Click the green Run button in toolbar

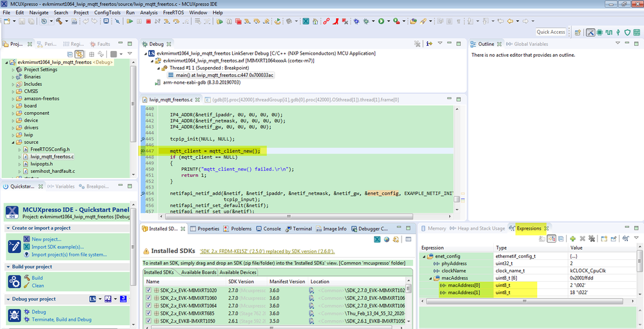click(380, 21)
